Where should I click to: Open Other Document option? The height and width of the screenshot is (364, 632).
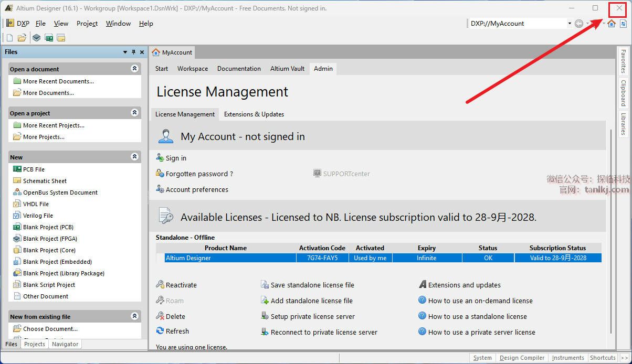(46, 296)
